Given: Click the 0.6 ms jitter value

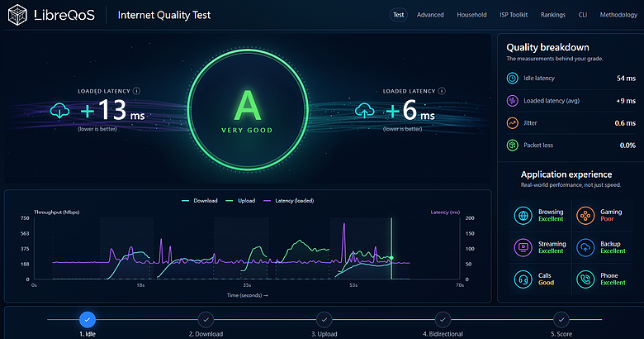Looking at the screenshot, I should (625, 123).
